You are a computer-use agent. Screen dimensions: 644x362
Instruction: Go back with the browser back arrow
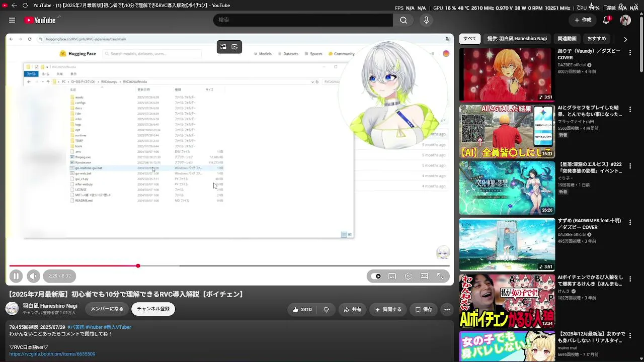[x=14, y=6]
